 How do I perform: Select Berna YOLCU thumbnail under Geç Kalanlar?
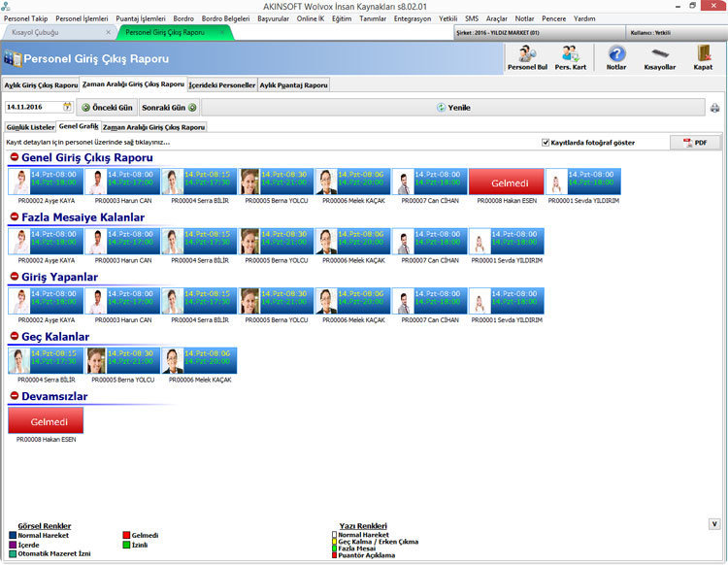click(122, 360)
